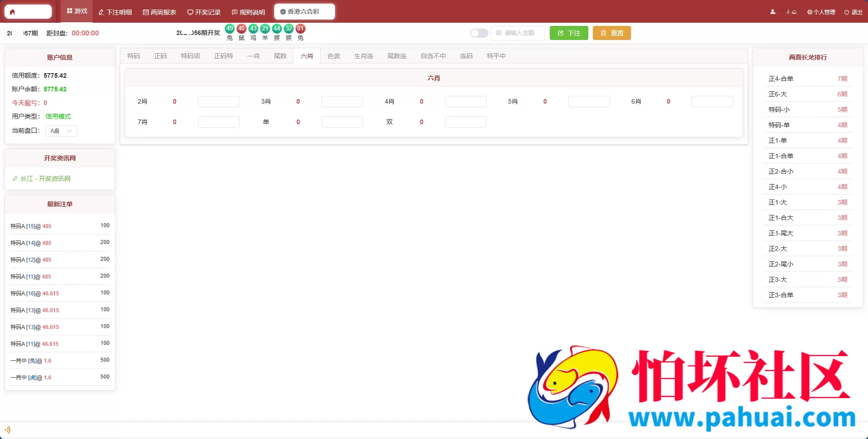Image resolution: width=868 pixels, height=439 pixels.
Task: Click the green 下注 bet button
Action: pos(569,33)
